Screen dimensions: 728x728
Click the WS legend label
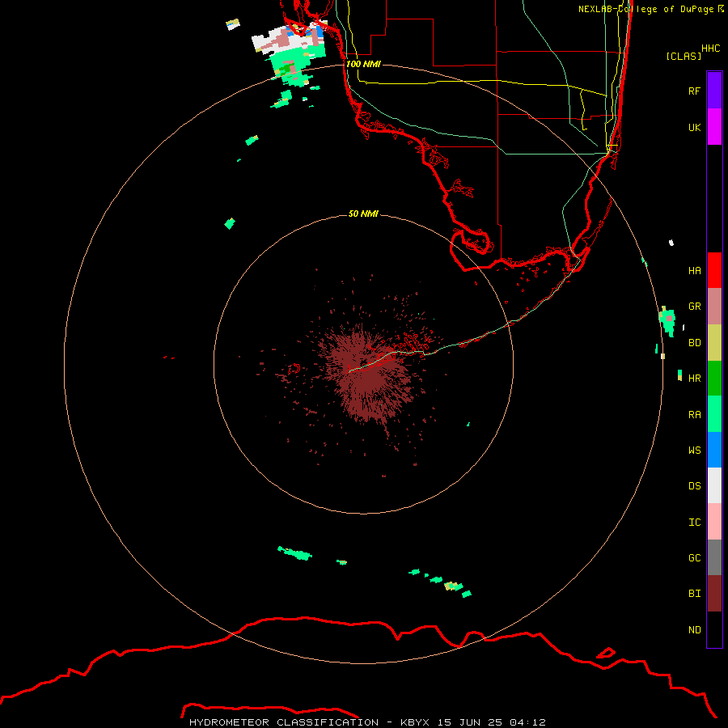point(694,451)
